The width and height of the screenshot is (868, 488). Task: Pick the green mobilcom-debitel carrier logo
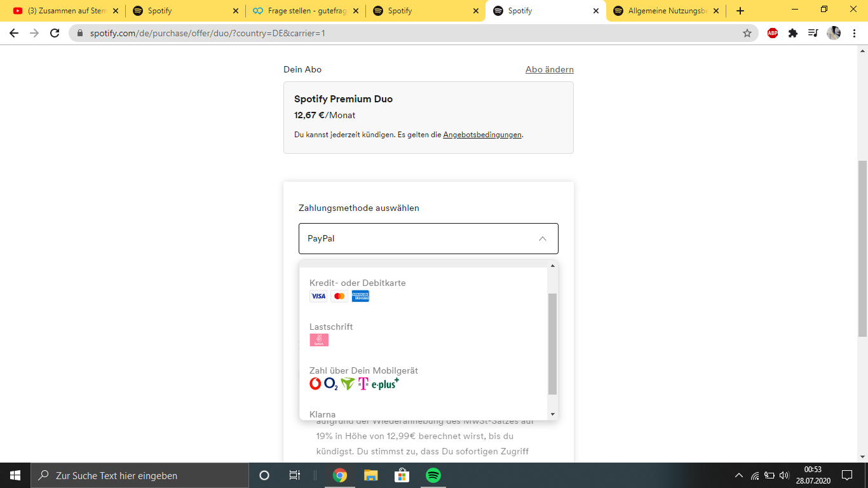click(x=348, y=384)
